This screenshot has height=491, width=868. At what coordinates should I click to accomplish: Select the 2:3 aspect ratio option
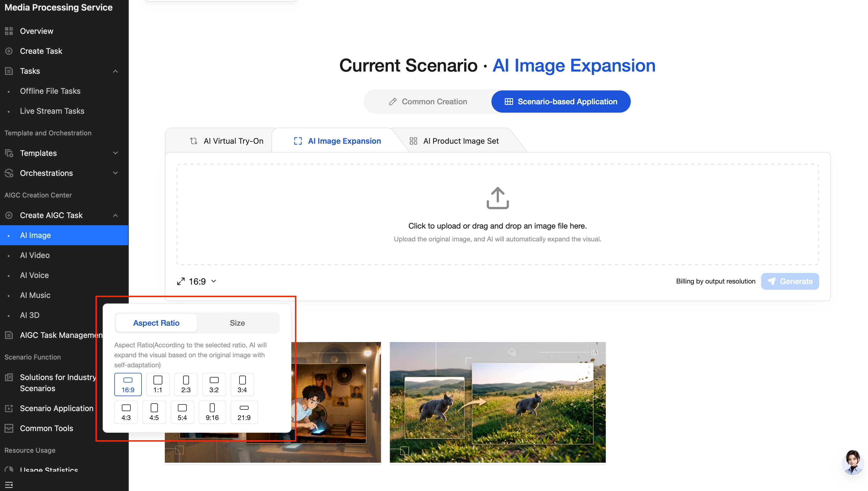(186, 384)
